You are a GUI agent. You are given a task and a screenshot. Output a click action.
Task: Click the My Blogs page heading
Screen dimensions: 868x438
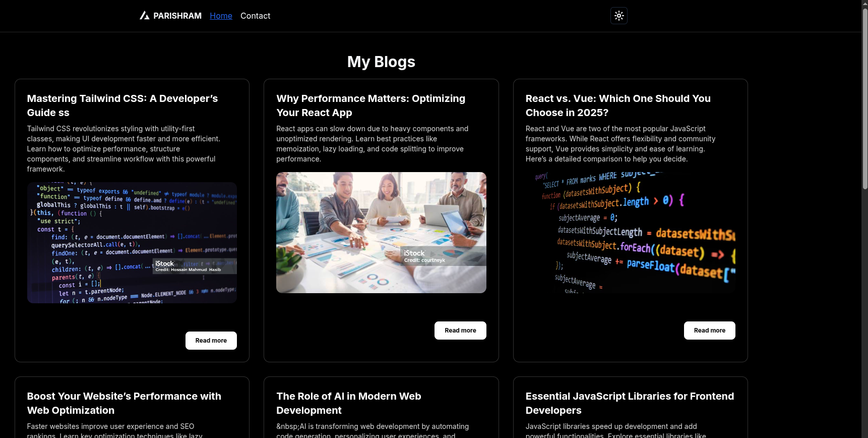pyautogui.click(x=381, y=62)
